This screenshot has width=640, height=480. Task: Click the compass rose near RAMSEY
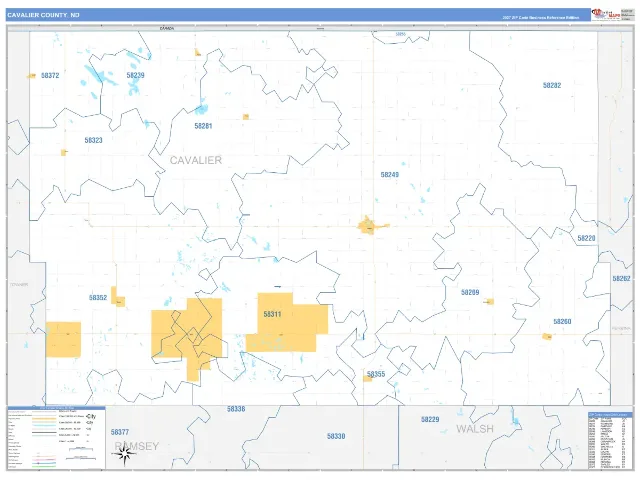(x=124, y=453)
